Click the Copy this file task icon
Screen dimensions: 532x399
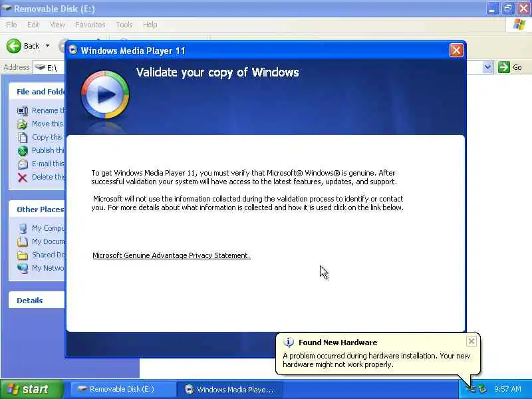click(x=23, y=138)
